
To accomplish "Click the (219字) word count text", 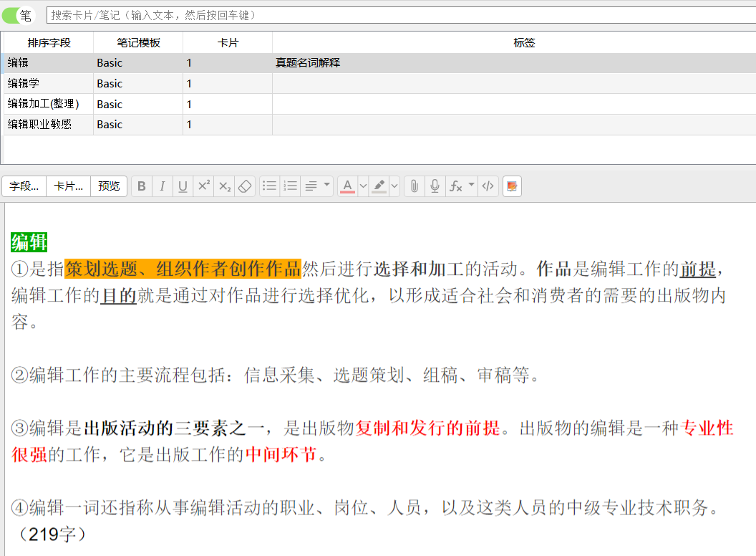I will [x=52, y=535].
